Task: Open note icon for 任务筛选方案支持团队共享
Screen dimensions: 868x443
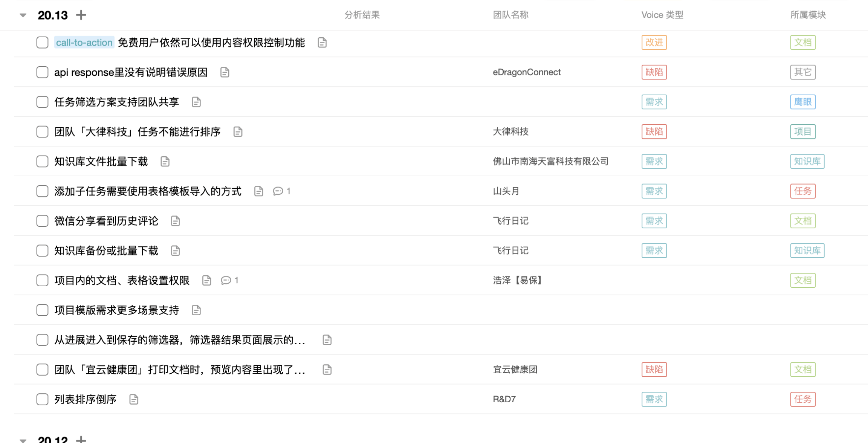Action: pos(196,102)
